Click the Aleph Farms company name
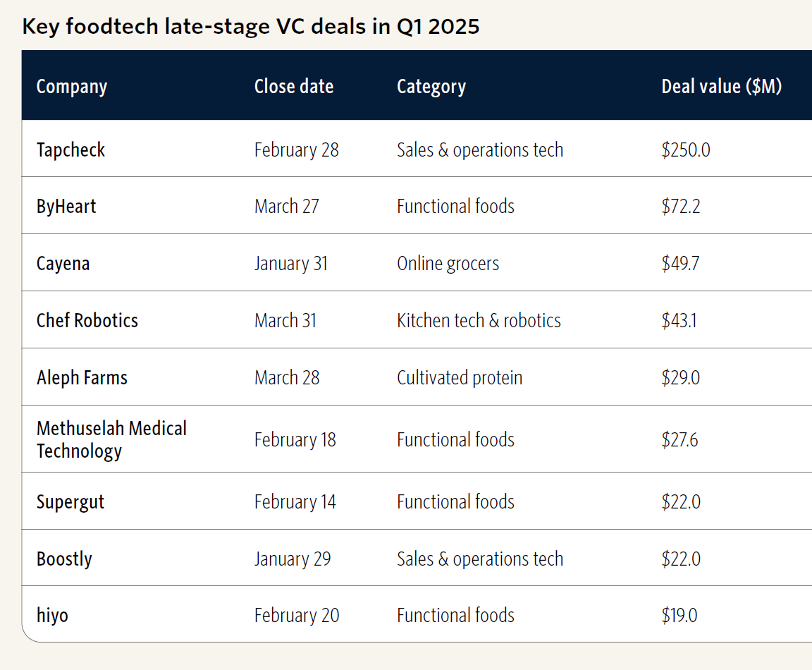This screenshot has height=670, width=812. [82, 377]
